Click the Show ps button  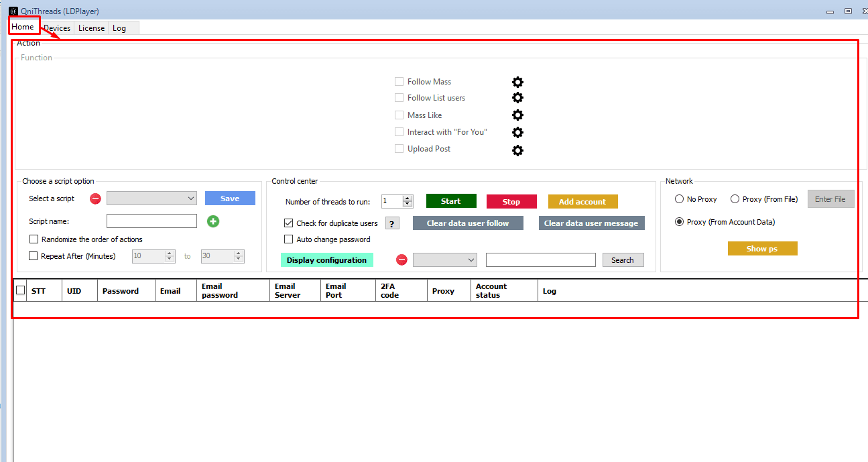click(x=763, y=249)
